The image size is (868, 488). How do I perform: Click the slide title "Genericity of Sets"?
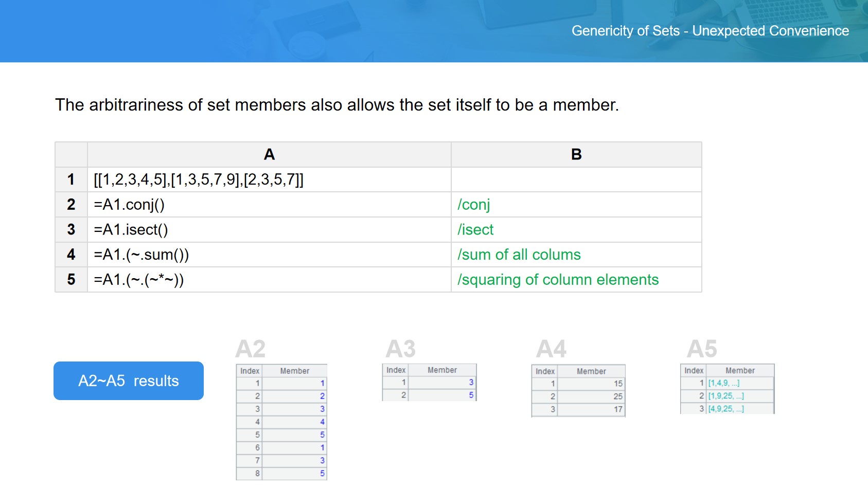(x=625, y=31)
